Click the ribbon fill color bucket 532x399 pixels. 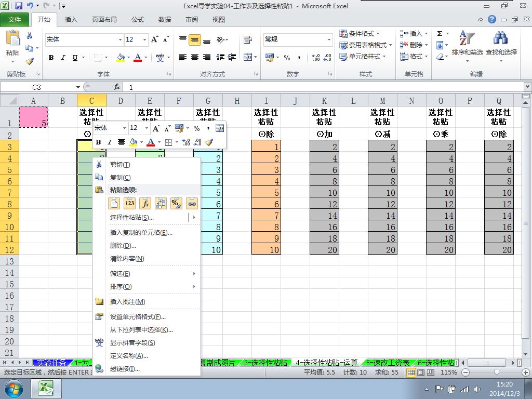click(121, 58)
